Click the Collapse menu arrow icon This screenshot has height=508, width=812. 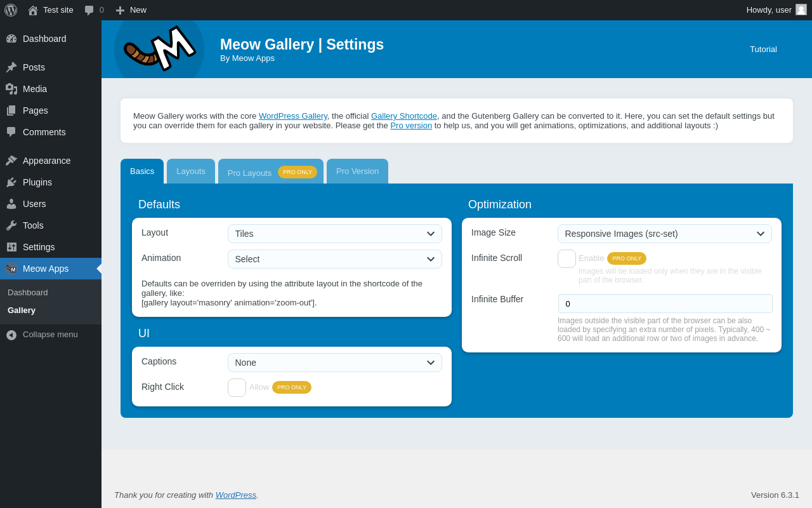pyautogui.click(x=11, y=335)
